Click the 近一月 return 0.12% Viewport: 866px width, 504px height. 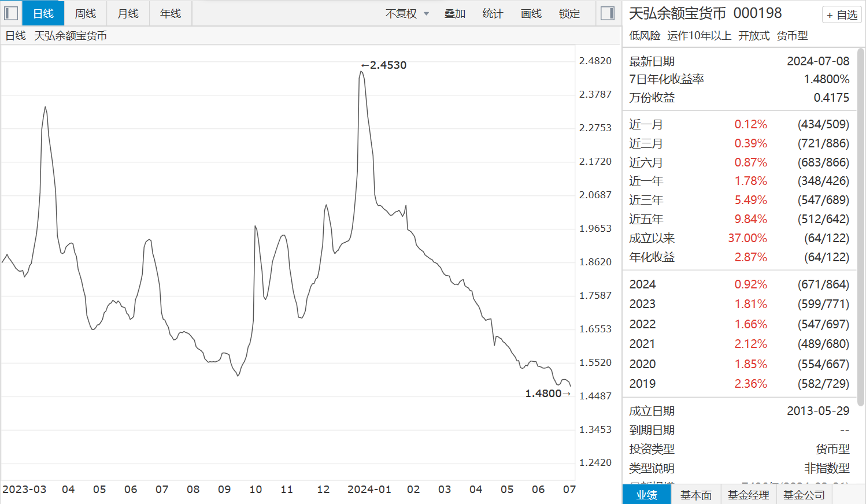tap(750, 124)
